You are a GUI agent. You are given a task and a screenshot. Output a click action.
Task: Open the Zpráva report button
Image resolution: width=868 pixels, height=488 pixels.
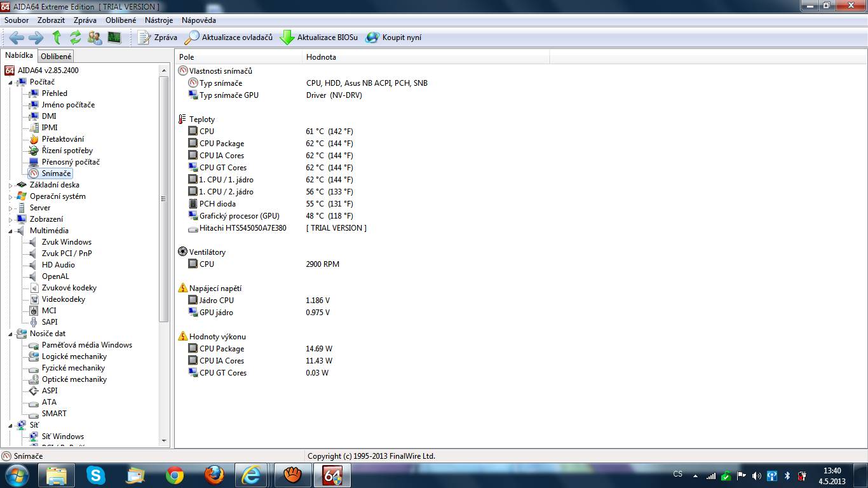pyautogui.click(x=157, y=37)
